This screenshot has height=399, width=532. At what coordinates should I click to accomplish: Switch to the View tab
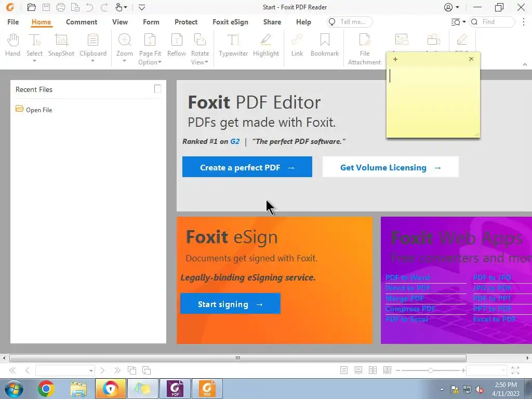(120, 22)
